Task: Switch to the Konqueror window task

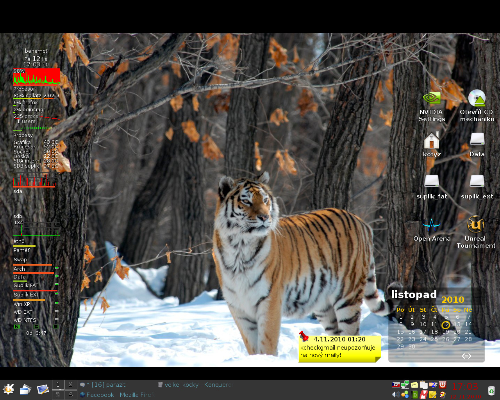Action: [x=194, y=385]
